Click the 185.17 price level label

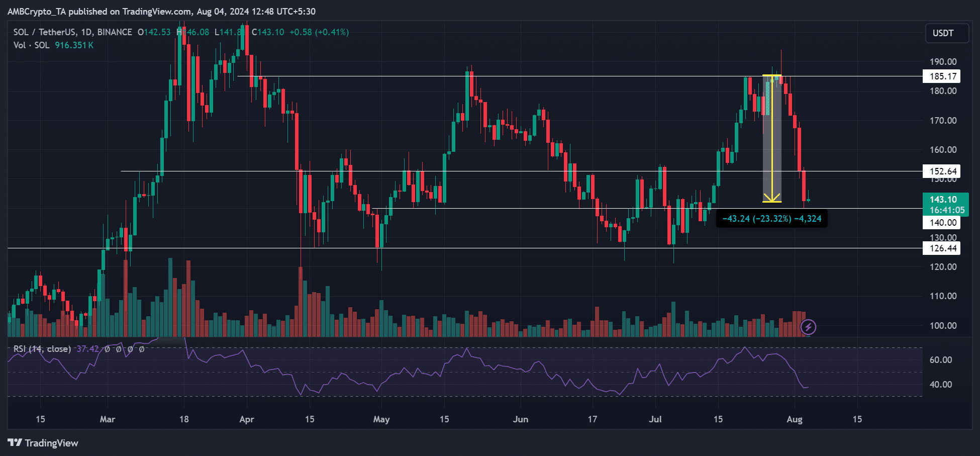[941, 76]
